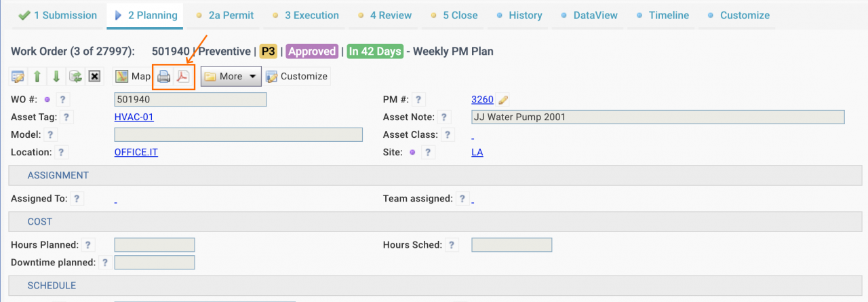Go to previous record with green up arrow

pyautogui.click(x=38, y=77)
